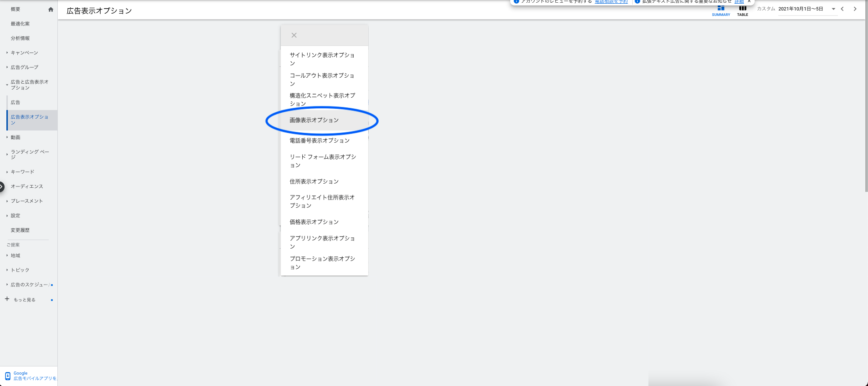
Task: Open the custom date range dropdown
Action: [x=833, y=9]
